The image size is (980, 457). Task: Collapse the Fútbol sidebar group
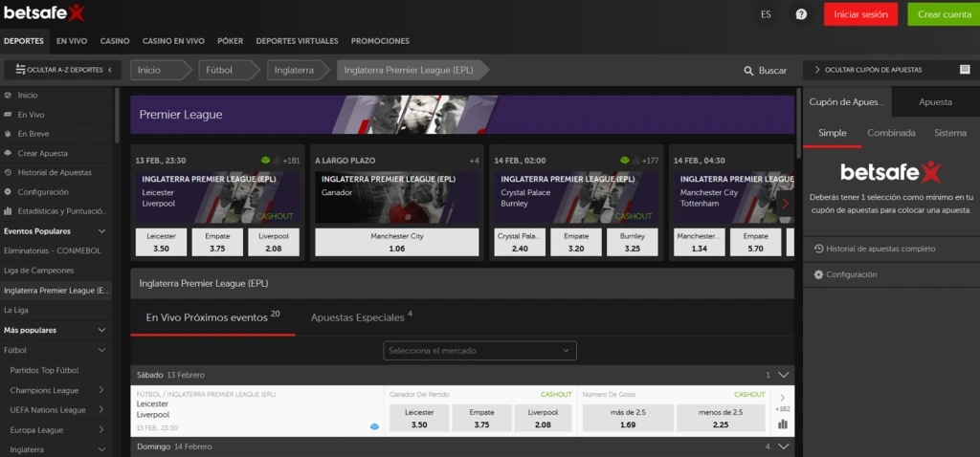click(x=101, y=350)
